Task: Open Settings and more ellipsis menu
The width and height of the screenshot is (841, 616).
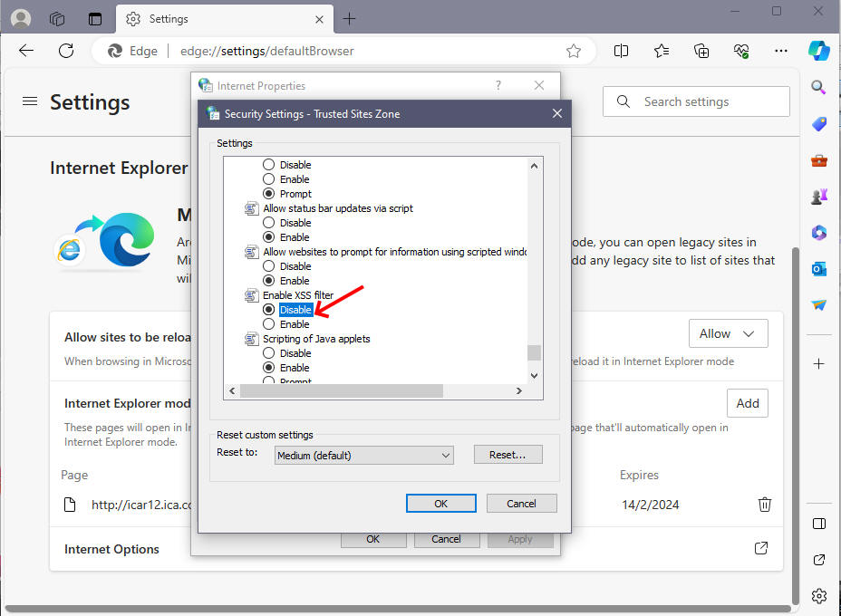Action: point(781,51)
